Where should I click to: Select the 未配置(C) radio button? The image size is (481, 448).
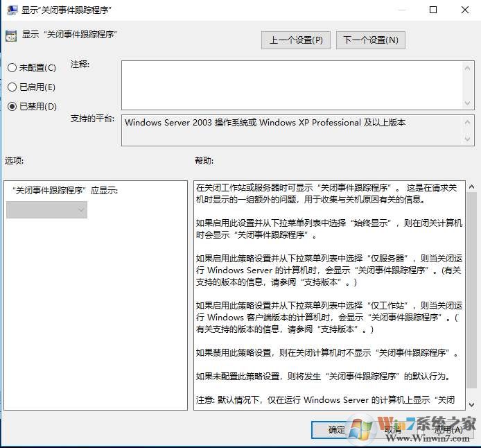(x=12, y=68)
